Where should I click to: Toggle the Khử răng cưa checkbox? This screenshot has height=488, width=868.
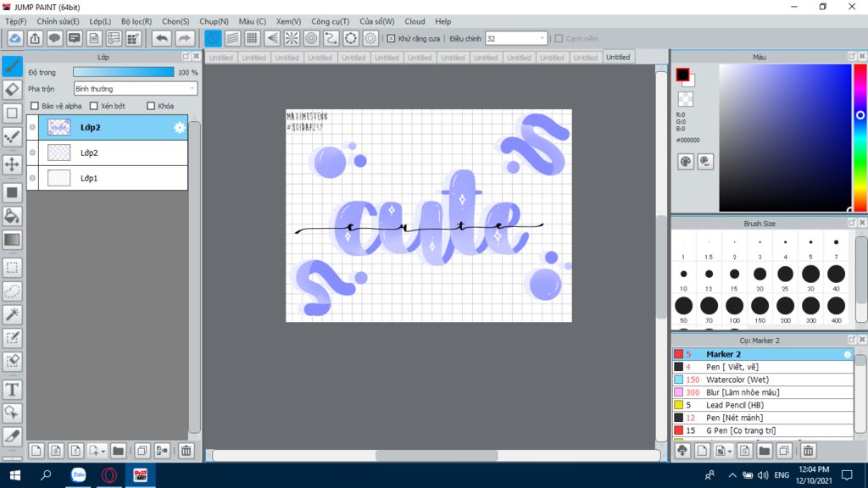391,38
